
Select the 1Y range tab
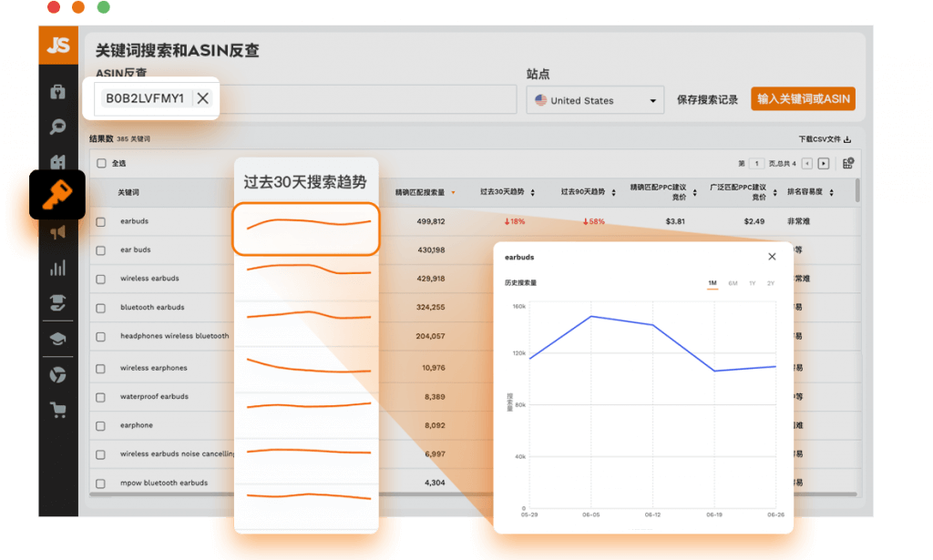coord(752,283)
